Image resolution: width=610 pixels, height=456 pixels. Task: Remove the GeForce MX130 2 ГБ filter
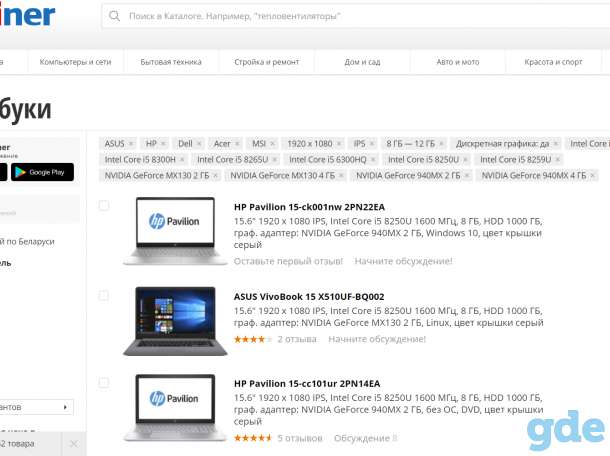click(215, 175)
